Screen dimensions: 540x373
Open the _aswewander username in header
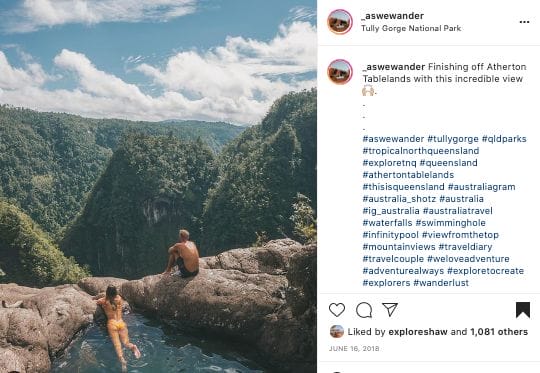(393, 16)
